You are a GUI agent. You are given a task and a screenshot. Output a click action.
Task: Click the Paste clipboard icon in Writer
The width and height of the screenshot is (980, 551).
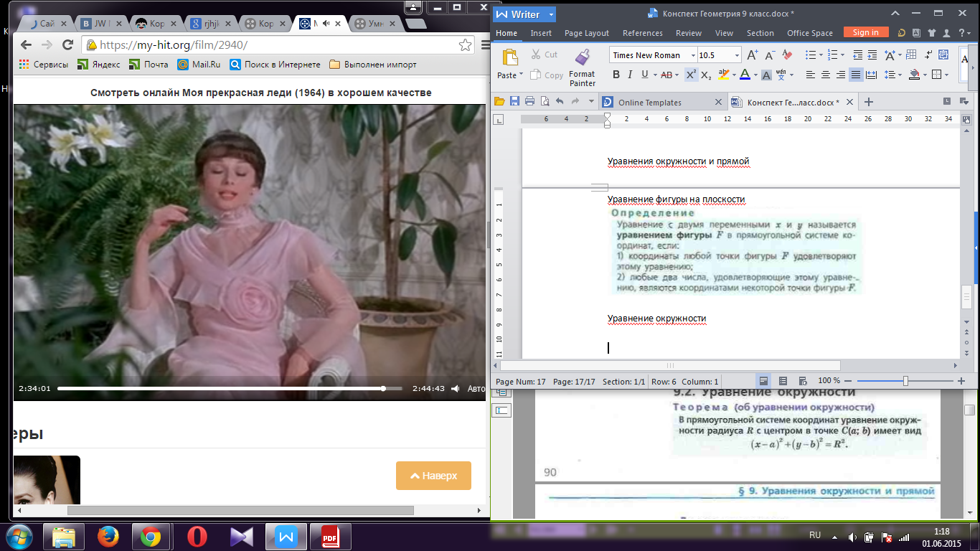pyautogui.click(x=510, y=57)
